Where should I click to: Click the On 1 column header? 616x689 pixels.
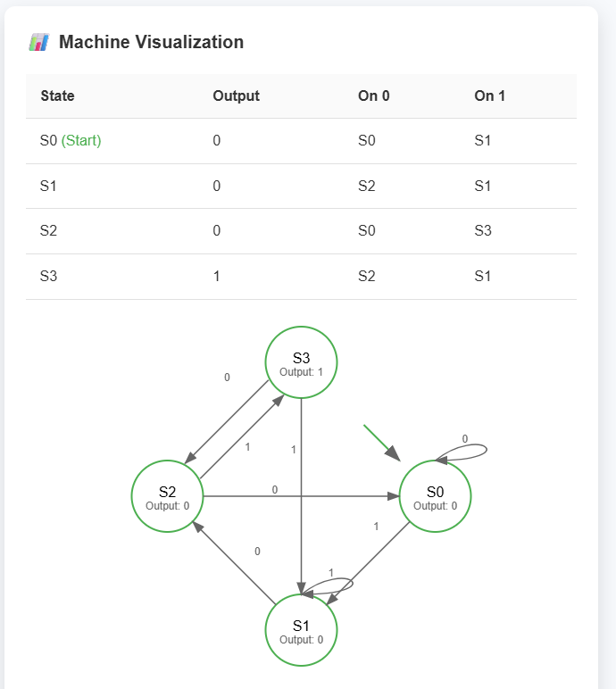coord(490,95)
